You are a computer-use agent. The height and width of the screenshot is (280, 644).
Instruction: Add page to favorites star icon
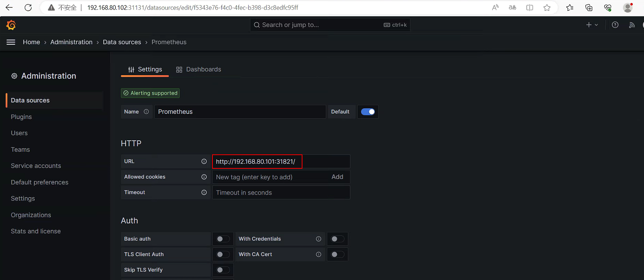point(547,7)
